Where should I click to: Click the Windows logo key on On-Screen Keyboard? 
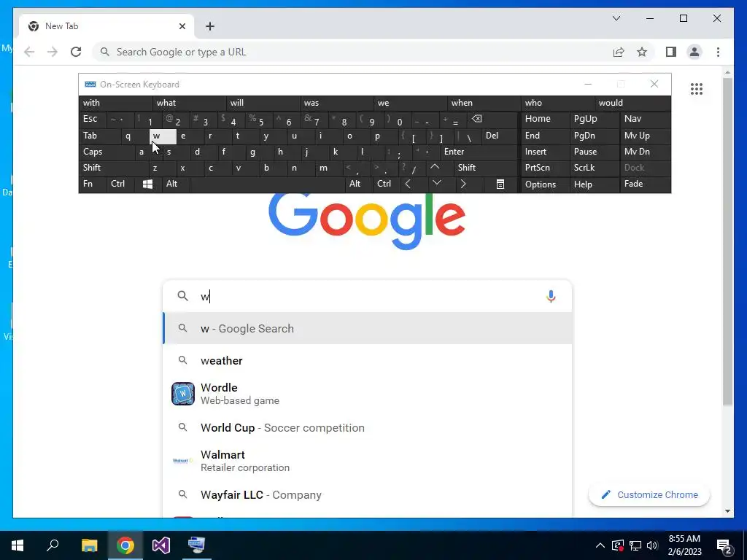147,184
